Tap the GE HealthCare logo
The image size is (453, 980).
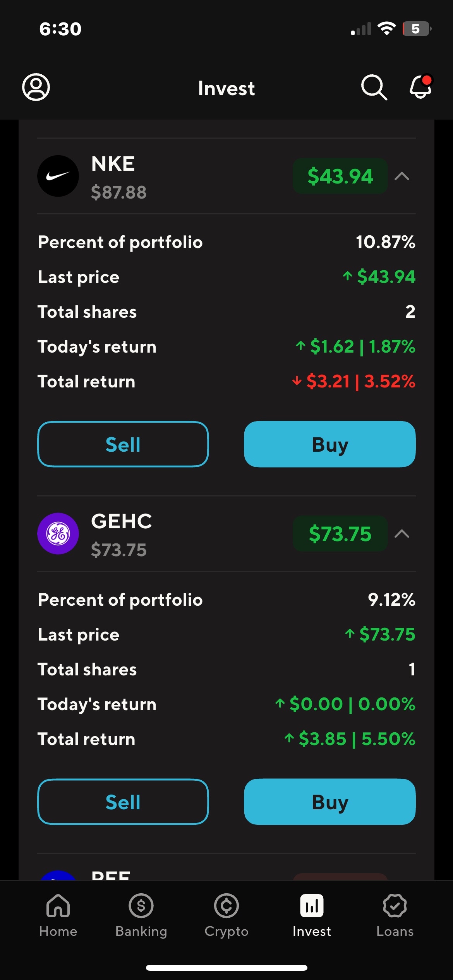[58, 534]
